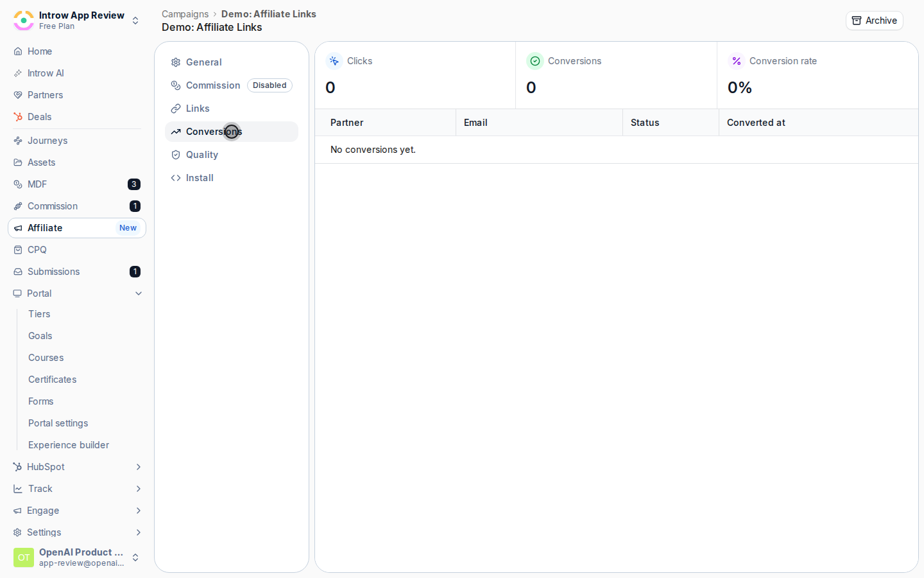The height and width of the screenshot is (578, 924).
Task: Switch to the Links tab
Action: [x=232, y=109]
